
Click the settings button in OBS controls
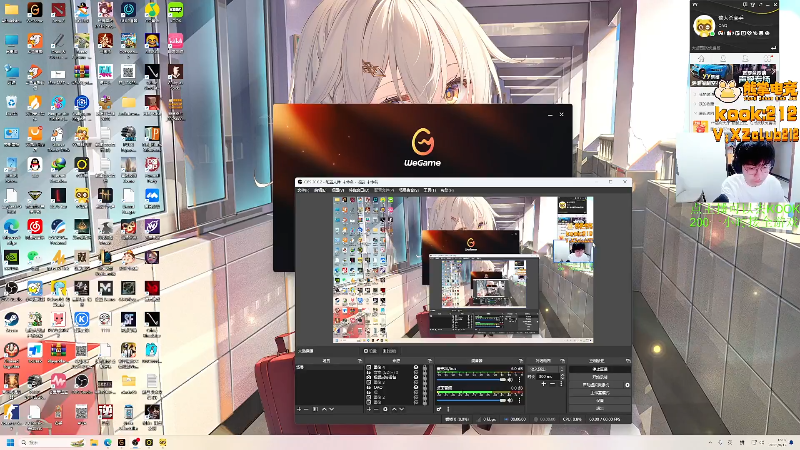599,401
